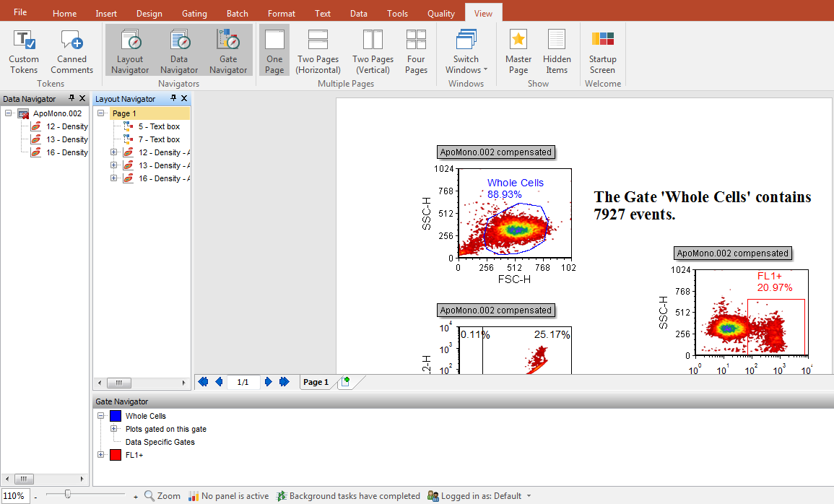The width and height of the screenshot is (834, 504).
Task: Go to the next page arrow
Action: coord(269,382)
